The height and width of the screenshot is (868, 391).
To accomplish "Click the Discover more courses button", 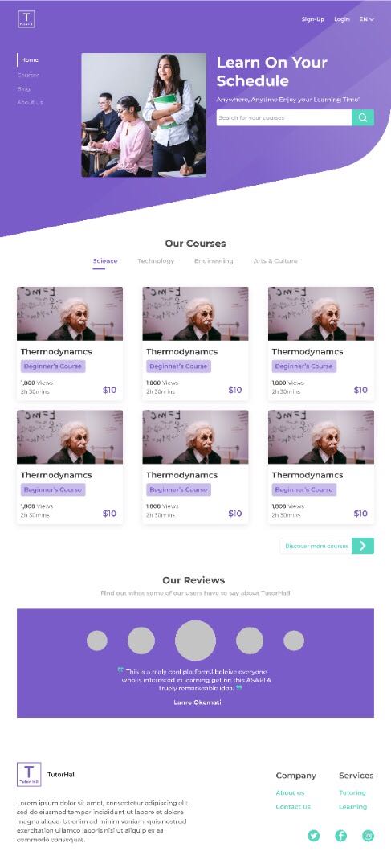I will 316,546.
